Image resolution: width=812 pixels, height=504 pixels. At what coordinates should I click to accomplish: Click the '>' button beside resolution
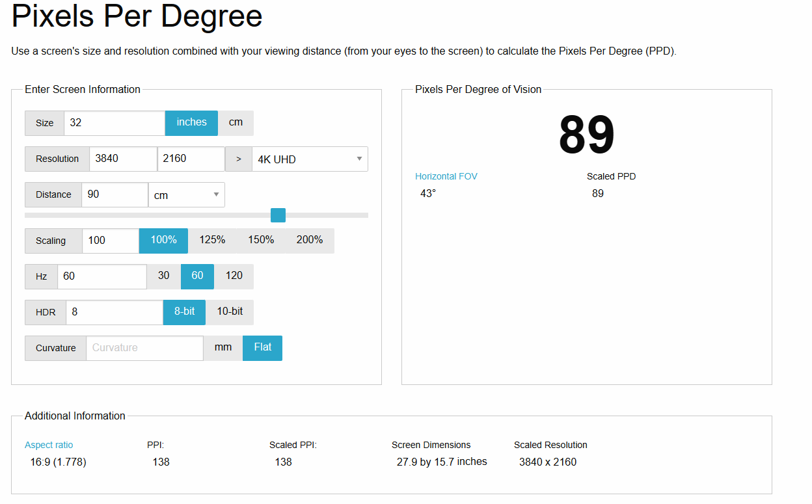[x=239, y=159]
